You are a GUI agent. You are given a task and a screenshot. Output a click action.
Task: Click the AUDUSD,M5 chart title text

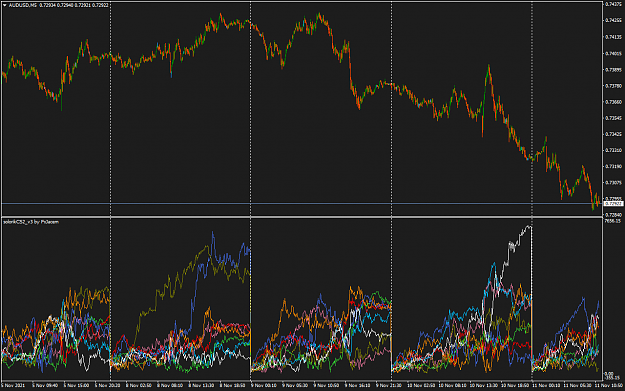(x=23, y=5)
